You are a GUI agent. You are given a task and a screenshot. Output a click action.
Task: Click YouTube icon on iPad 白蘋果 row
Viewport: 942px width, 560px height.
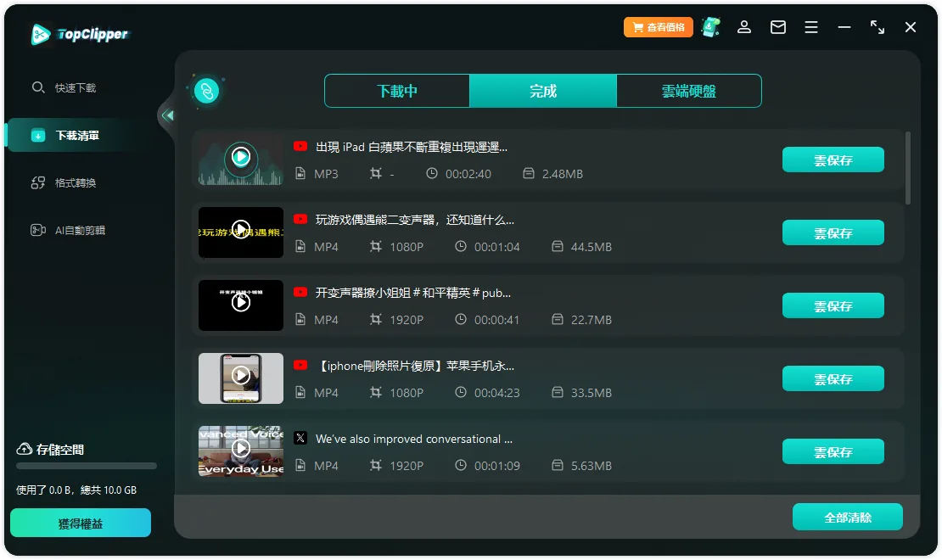[x=300, y=147]
